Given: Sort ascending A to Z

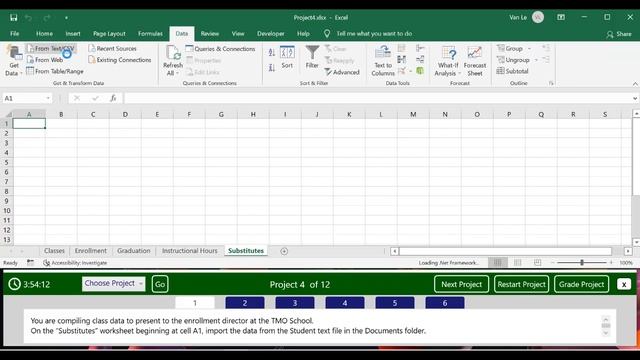Looking at the screenshot, I should (272, 52).
